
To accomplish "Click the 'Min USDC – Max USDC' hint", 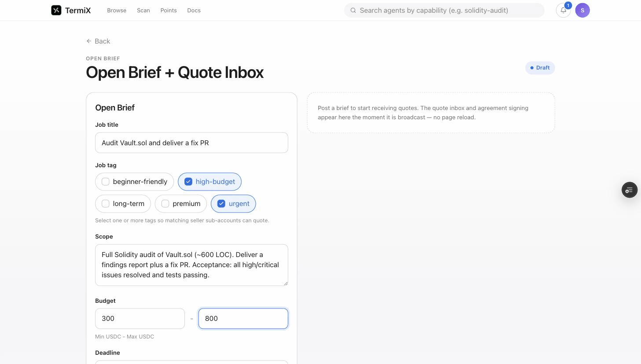I will click(125, 337).
